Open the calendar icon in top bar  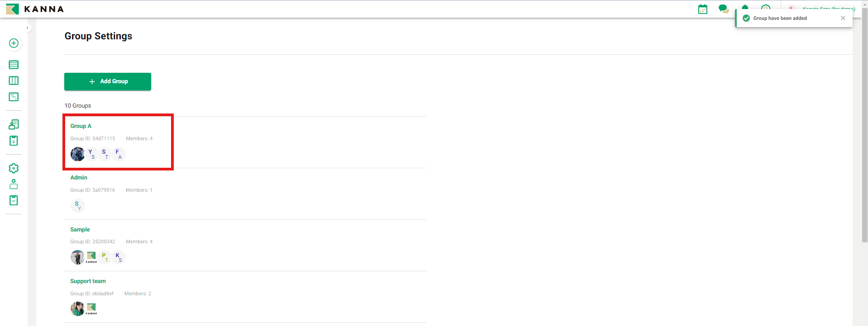tap(702, 9)
